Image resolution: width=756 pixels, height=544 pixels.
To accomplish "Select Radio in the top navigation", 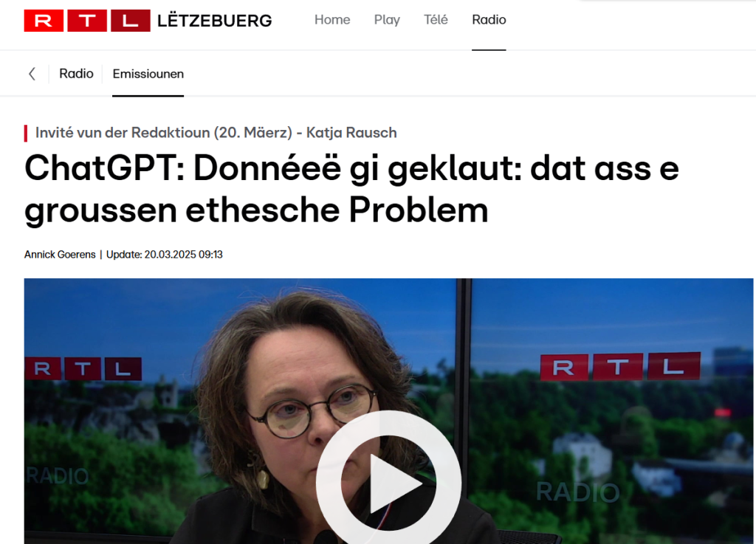I will click(x=489, y=20).
